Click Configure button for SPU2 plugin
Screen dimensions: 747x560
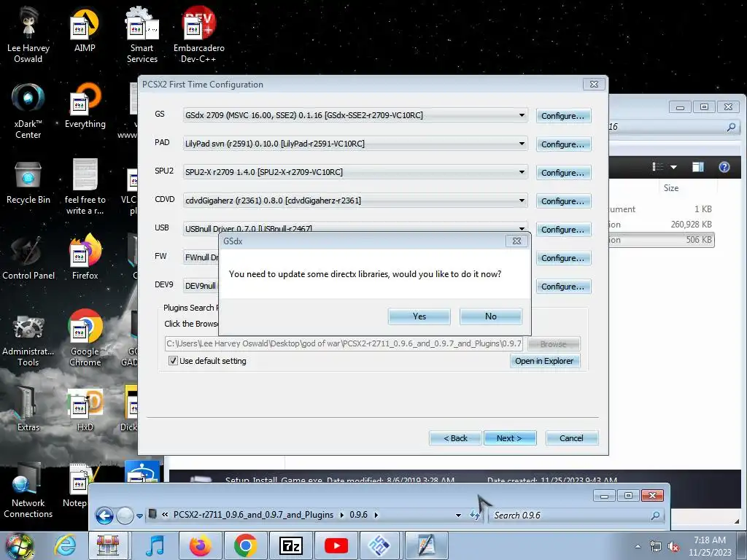coord(563,172)
